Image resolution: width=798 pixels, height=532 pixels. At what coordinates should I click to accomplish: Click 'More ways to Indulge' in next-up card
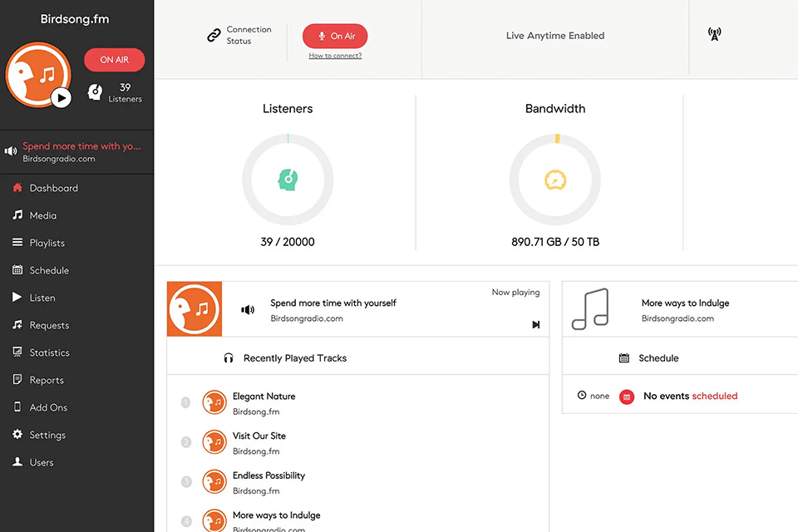pyautogui.click(x=685, y=303)
